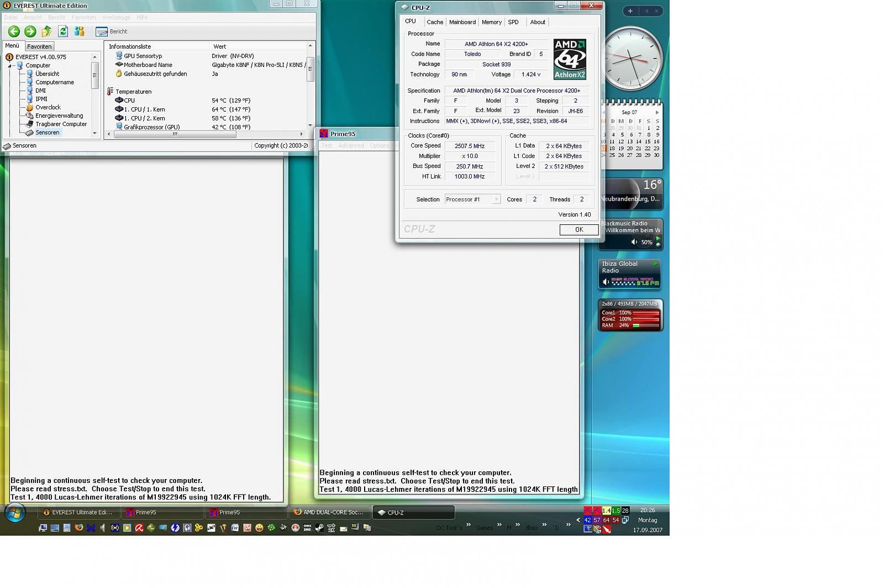Open Energieverwaltung in the tree

[x=54, y=116]
